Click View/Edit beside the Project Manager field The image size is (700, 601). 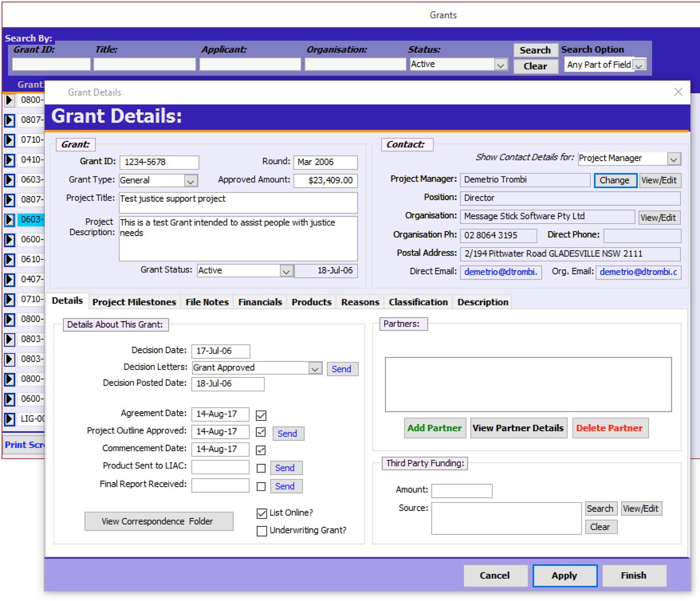click(x=659, y=181)
